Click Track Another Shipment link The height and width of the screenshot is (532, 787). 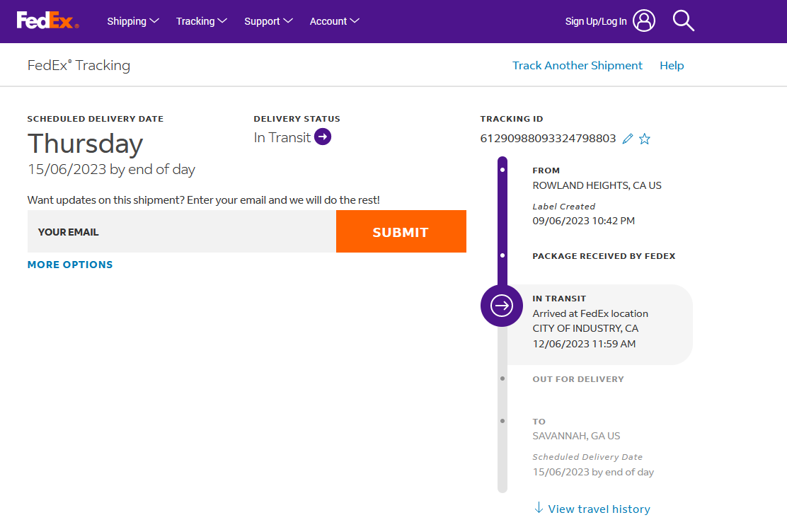pos(577,66)
